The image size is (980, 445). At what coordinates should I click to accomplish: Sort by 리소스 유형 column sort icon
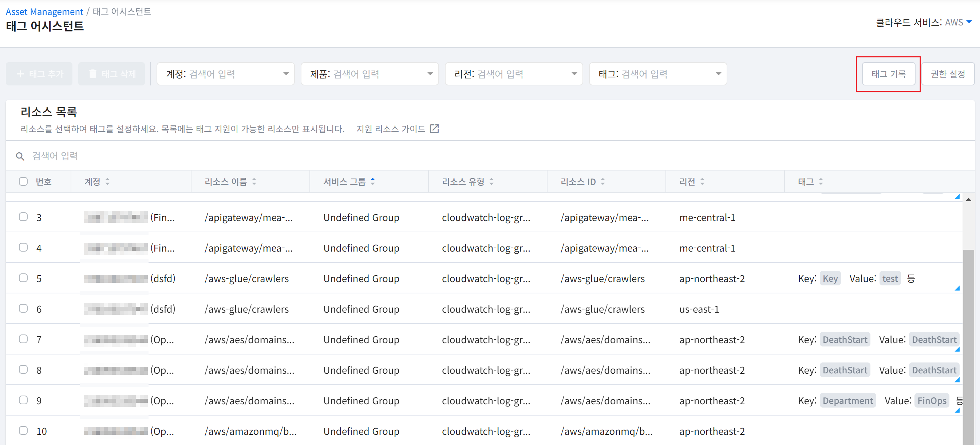click(491, 182)
